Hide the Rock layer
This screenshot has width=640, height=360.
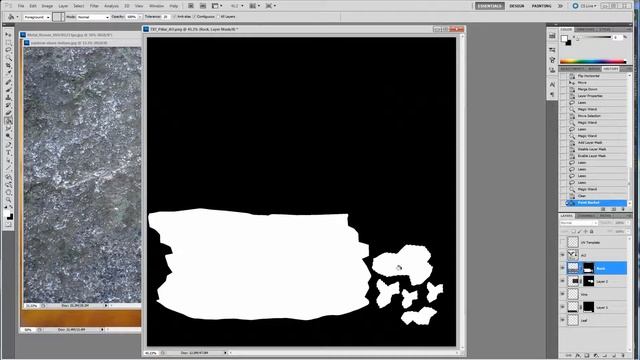point(563,268)
